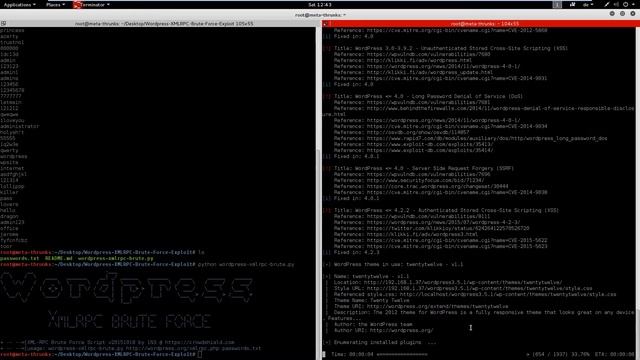The image size is (640, 360).
Task: Click the 'Time: 00:00:04' elapsed readout
Action: coord(352,354)
